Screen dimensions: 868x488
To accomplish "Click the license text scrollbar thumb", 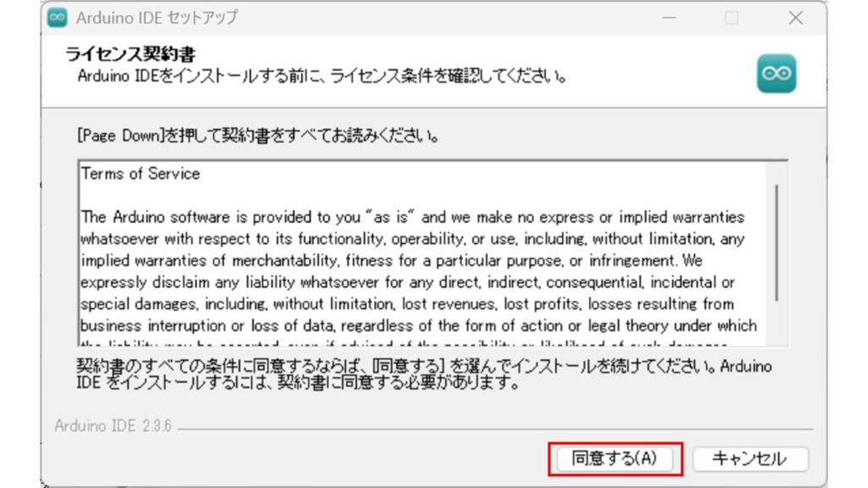I will tap(776, 243).
